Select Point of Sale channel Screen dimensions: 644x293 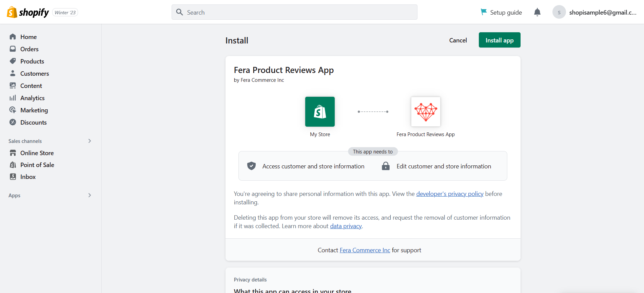point(37,165)
